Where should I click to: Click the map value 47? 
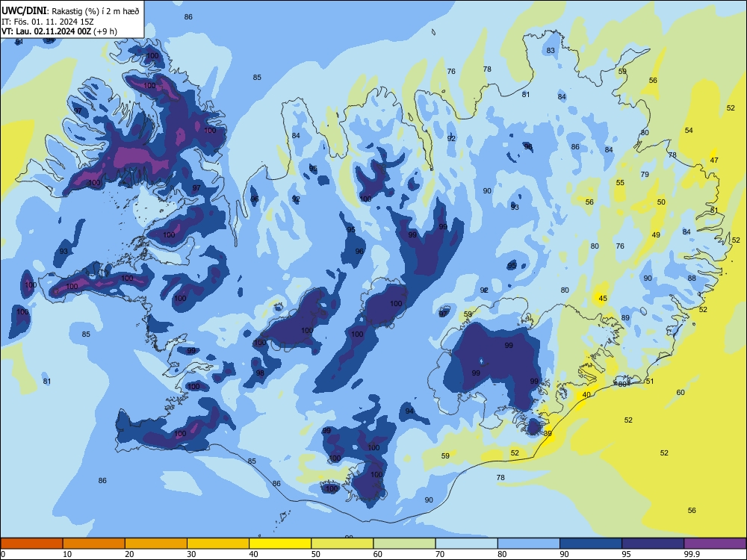[x=714, y=161]
